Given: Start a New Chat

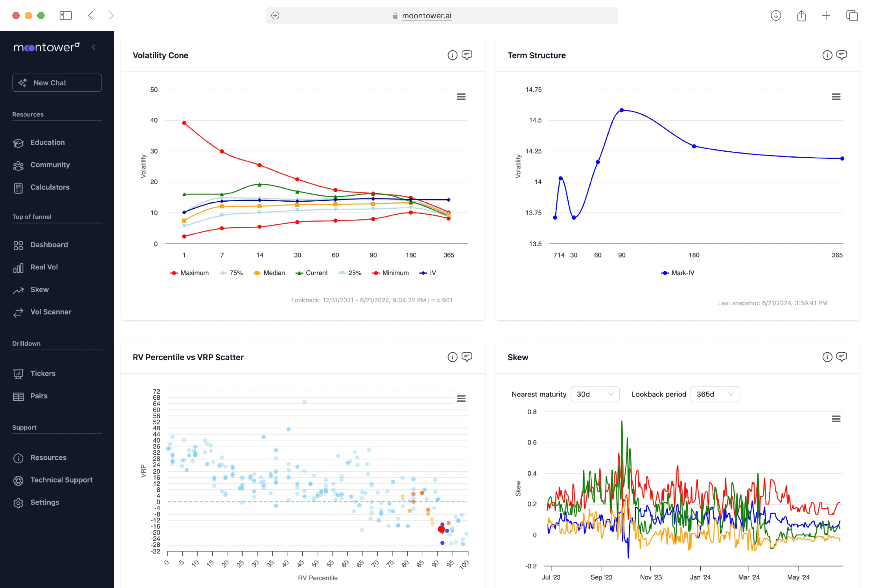Looking at the screenshot, I should tap(57, 83).
